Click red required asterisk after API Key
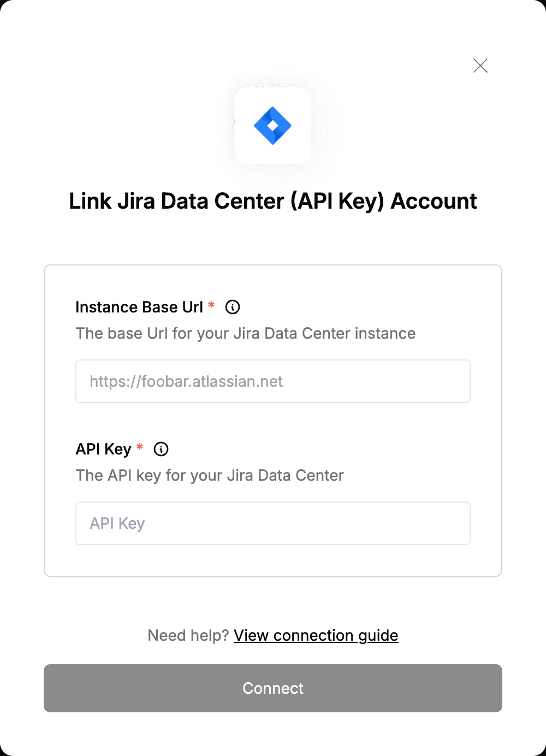This screenshot has width=546, height=756. (x=140, y=447)
